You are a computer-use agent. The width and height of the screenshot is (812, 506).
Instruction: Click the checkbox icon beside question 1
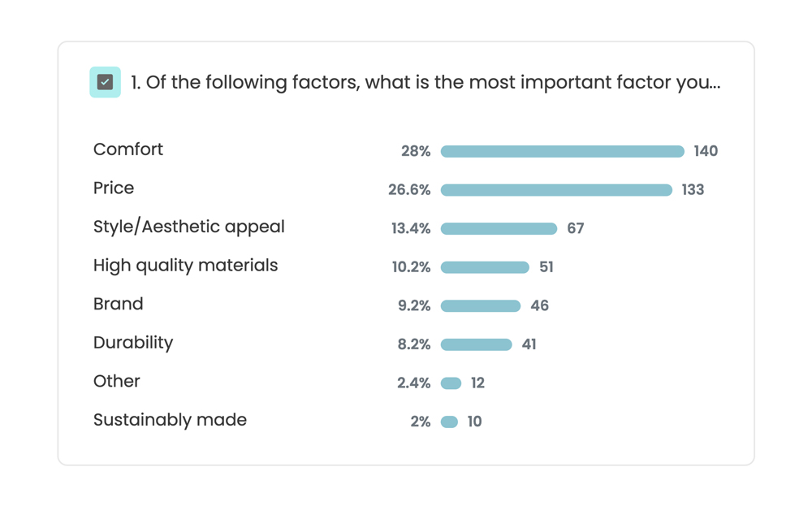pos(105,82)
